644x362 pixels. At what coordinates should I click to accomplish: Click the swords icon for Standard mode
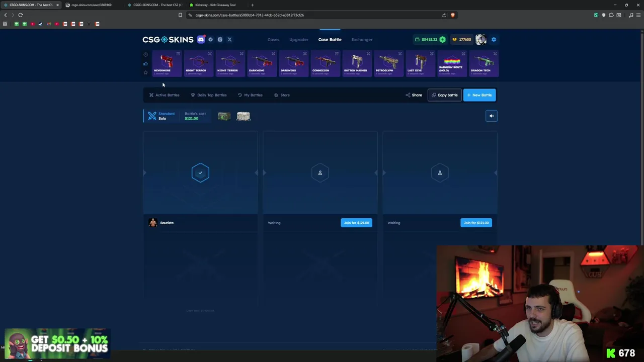click(x=152, y=116)
